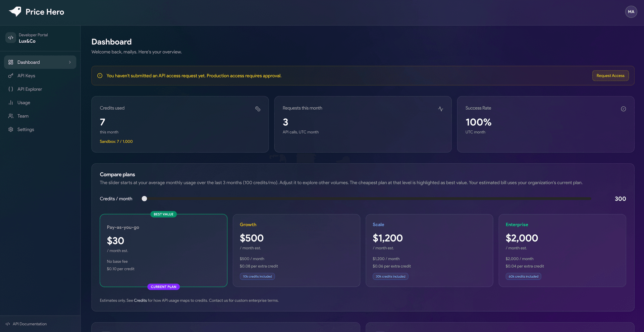644x332 pixels.
Task: Click the $1,200 Scale price
Action: pyautogui.click(x=387, y=238)
